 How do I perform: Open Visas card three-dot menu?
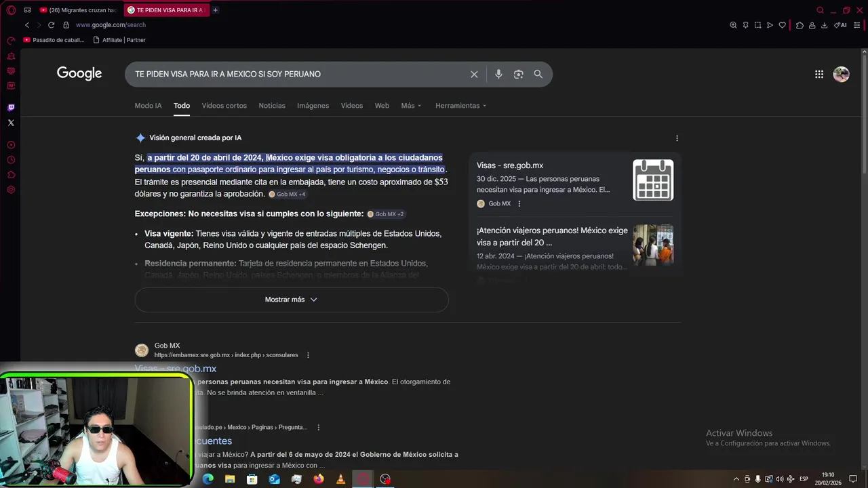(519, 203)
